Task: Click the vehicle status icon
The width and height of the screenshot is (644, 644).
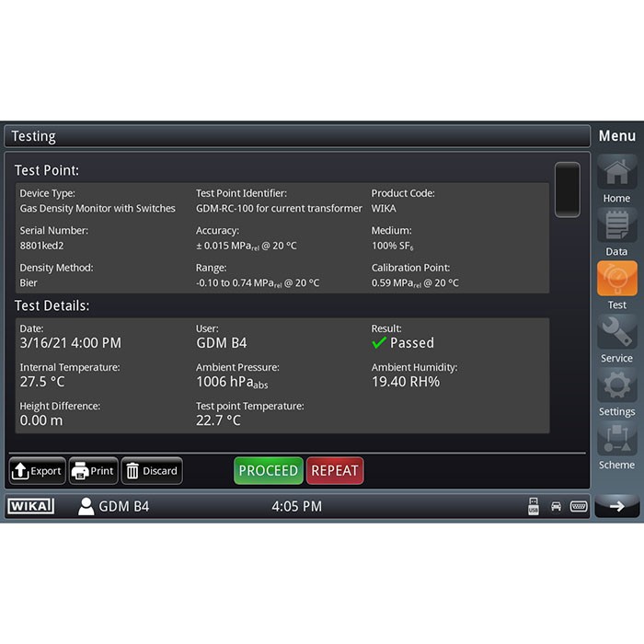Action: (556, 506)
